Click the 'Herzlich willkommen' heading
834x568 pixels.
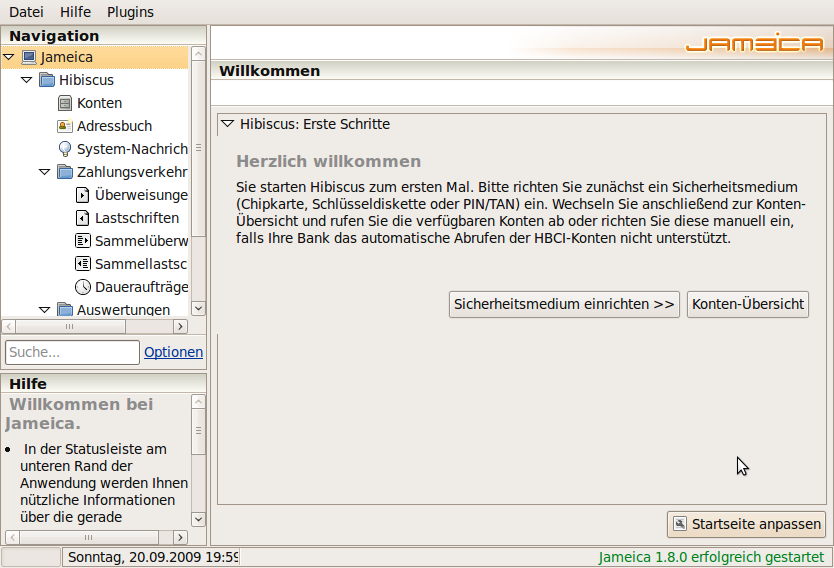328,161
